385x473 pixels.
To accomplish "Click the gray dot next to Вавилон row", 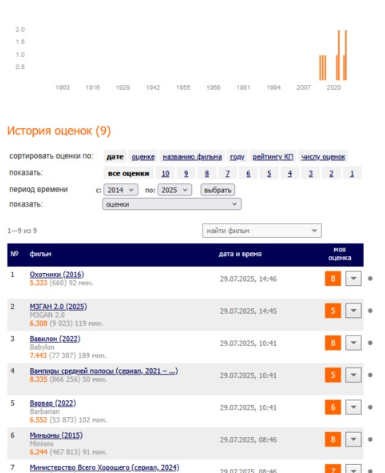I will (370, 343).
